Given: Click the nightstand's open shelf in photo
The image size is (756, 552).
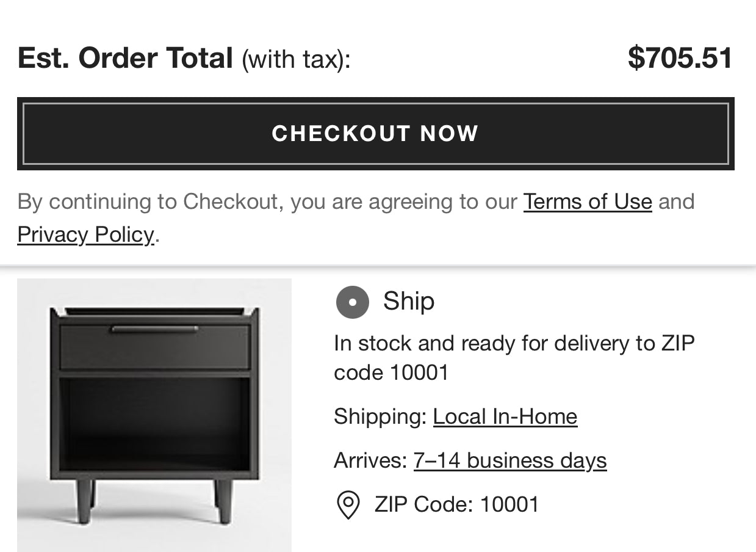Looking at the screenshot, I should pos(154,421).
